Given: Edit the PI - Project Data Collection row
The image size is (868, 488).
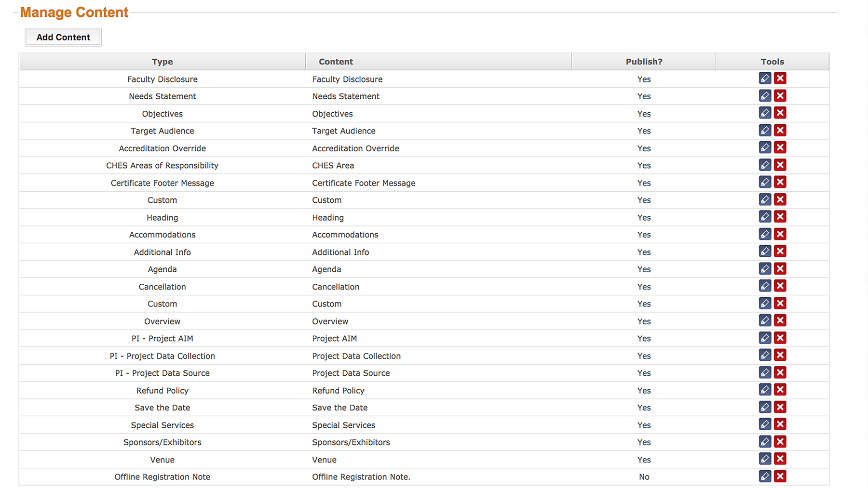Looking at the screenshot, I should click(x=765, y=356).
